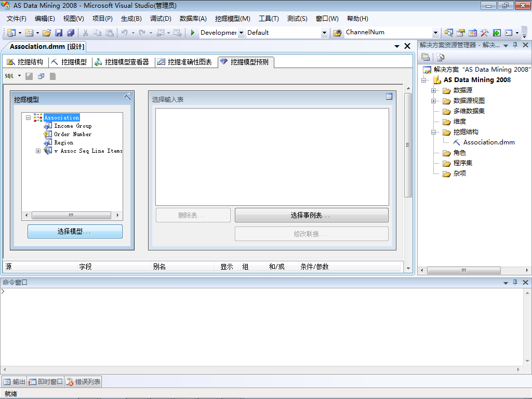Click the pickaxe icon in Mining Model panel
The width and height of the screenshot is (532, 399).
coord(127,96)
